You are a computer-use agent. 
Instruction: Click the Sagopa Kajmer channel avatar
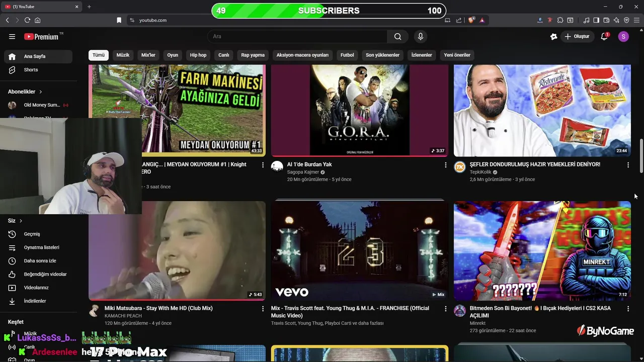tap(277, 166)
